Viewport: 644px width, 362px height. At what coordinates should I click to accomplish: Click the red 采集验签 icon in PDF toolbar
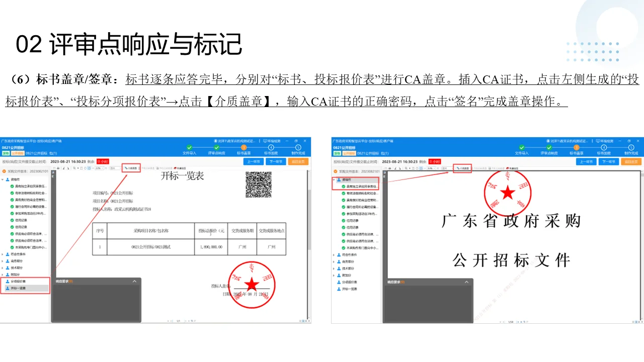(175, 168)
